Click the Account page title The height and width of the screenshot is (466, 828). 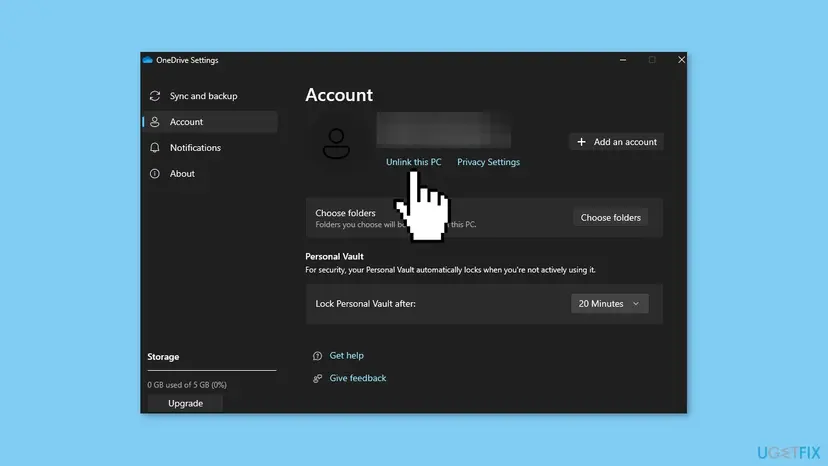pyautogui.click(x=339, y=95)
